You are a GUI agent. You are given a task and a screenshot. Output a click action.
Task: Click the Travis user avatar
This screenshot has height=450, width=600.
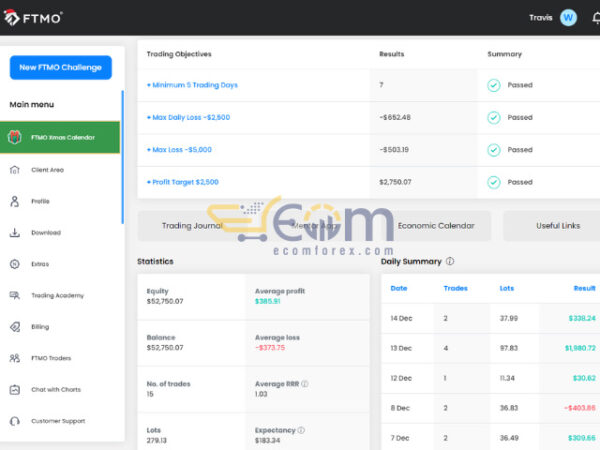(x=568, y=17)
